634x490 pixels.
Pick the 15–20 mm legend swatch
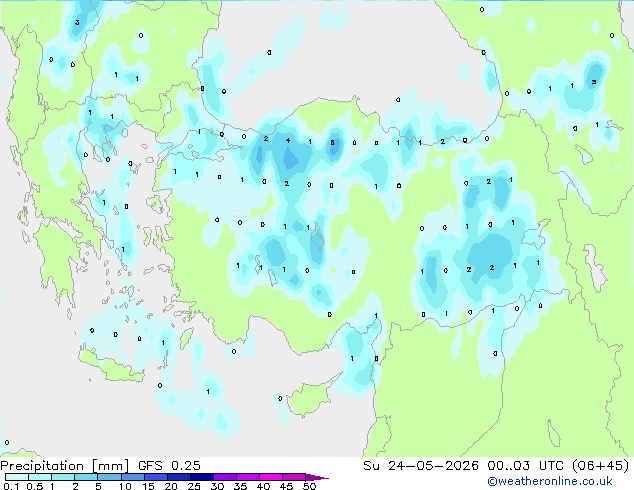pos(156,477)
